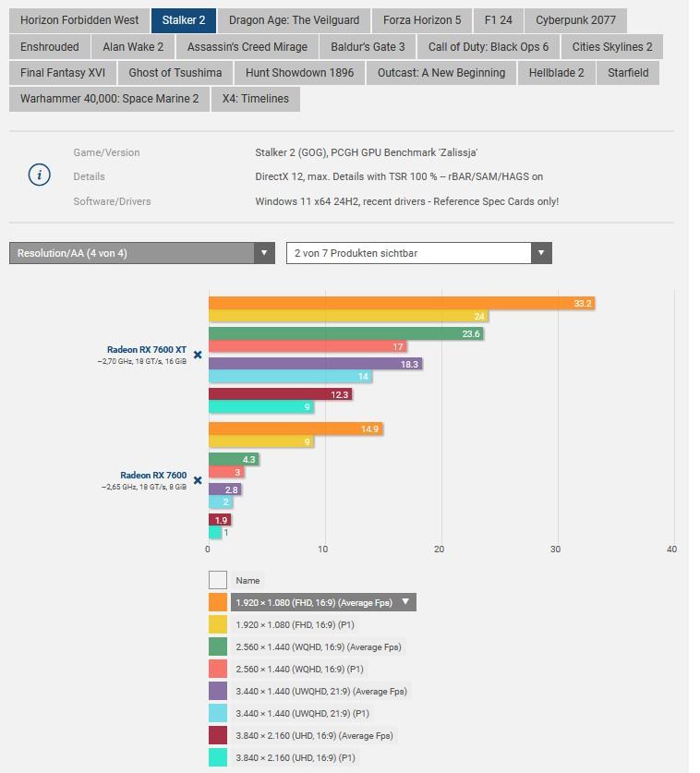Screen dimensions: 700x773
Task: Click the orange FHD Average Fps swatch
Action: click(x=218, y=602)
